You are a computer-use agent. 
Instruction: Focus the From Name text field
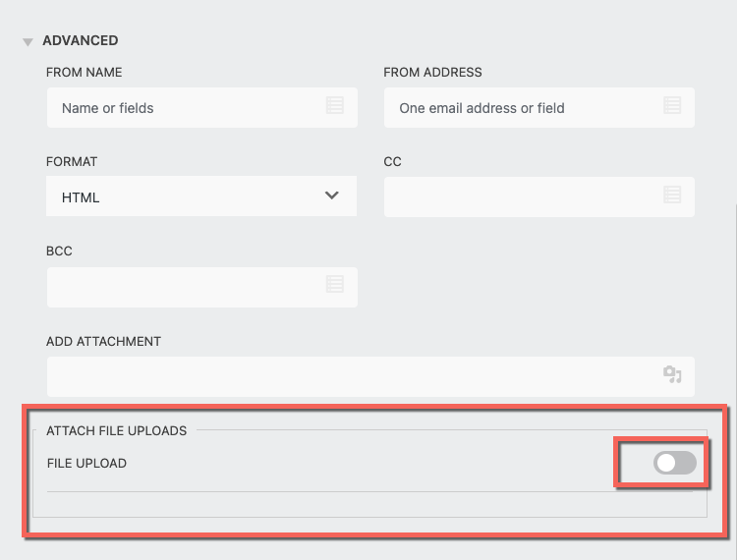187,107
